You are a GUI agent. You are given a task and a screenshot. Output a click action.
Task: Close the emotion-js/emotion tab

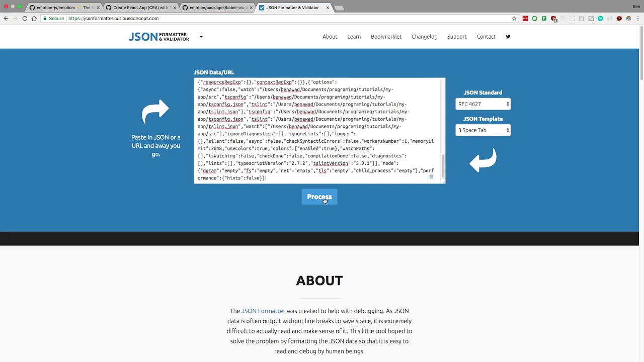98,8
